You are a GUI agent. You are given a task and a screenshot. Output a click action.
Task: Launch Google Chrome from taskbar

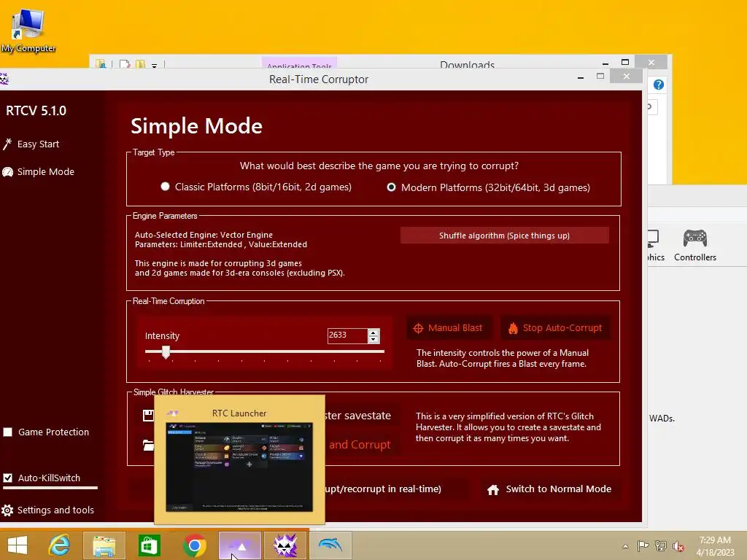click(x=194, y=545)
